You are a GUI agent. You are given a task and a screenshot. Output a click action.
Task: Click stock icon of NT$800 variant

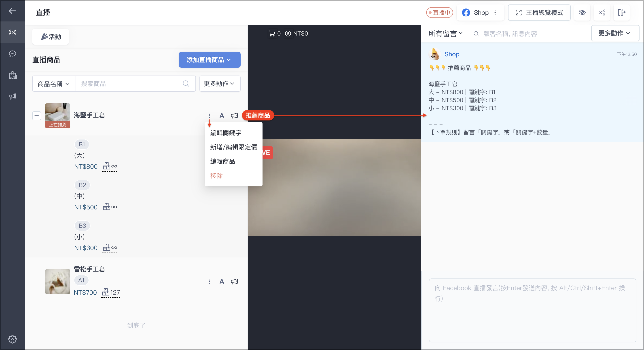106,166
